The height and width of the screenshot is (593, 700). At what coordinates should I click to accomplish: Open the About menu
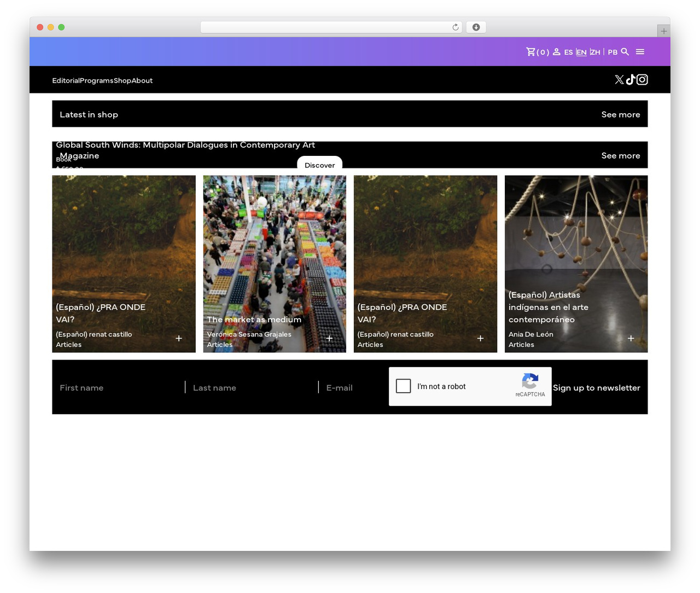142,80
